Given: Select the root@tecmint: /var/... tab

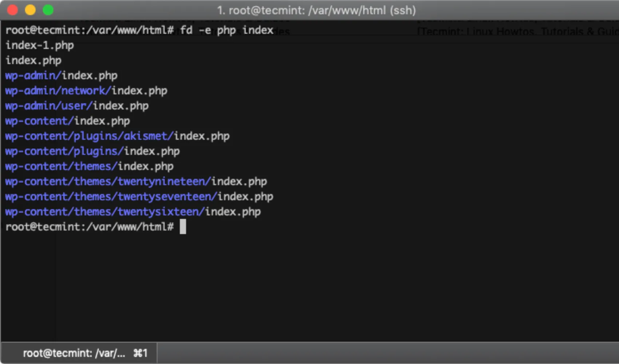Looking at the screenshot, I should 74,353.
